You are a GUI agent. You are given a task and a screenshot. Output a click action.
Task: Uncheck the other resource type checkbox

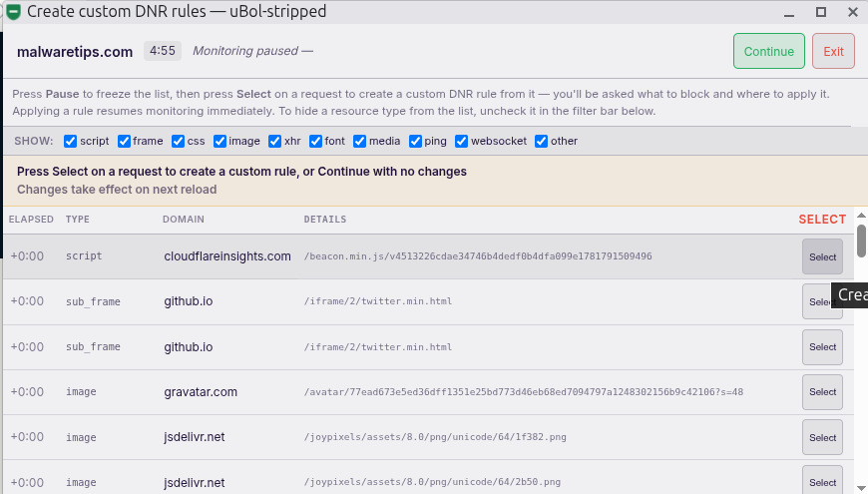click(541, 142)
